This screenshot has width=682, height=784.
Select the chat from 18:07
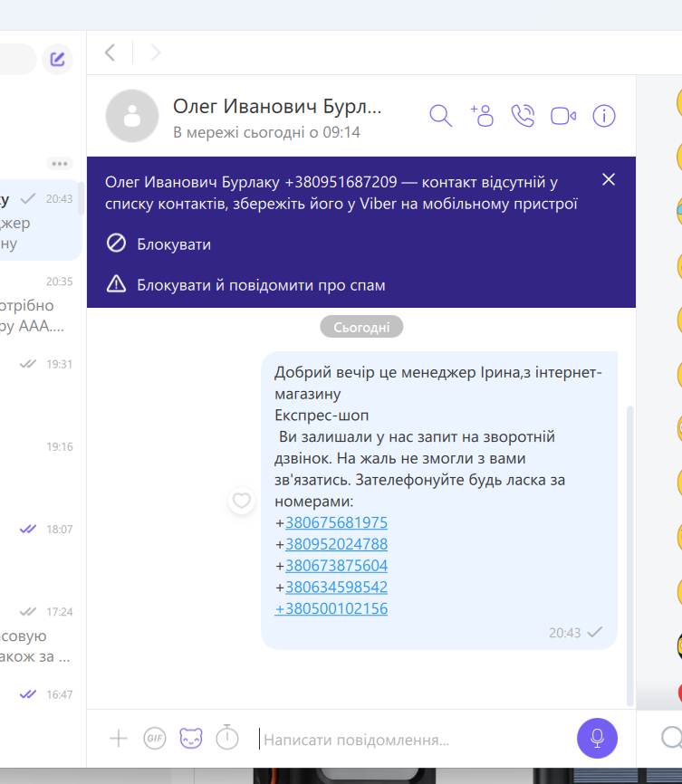[x=41, y=551]
